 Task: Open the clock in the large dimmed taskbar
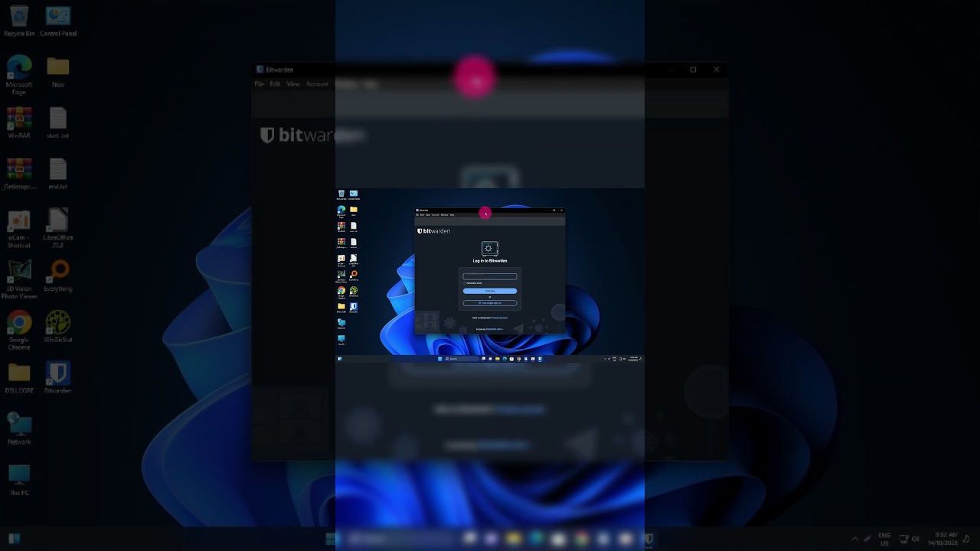point(942,539)
